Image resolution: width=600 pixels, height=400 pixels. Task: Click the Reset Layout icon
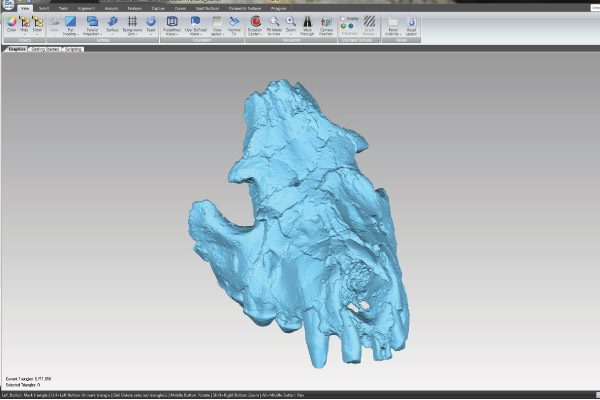tap(412, 21)
